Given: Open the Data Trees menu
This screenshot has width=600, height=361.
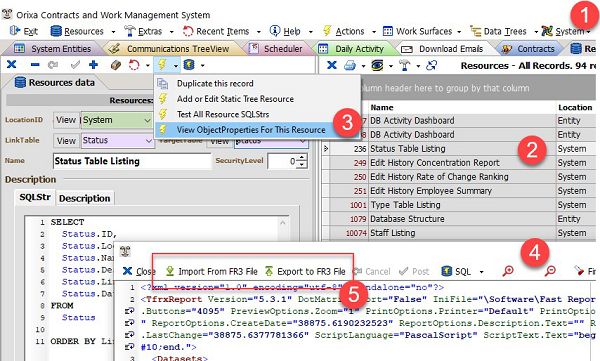Looking at the screenshot, I should [505, 31].
